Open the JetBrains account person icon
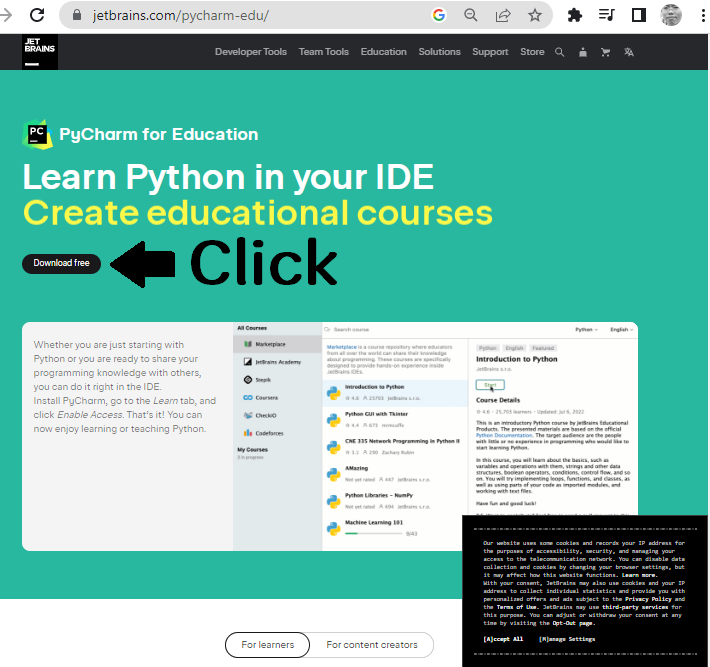 583,52
